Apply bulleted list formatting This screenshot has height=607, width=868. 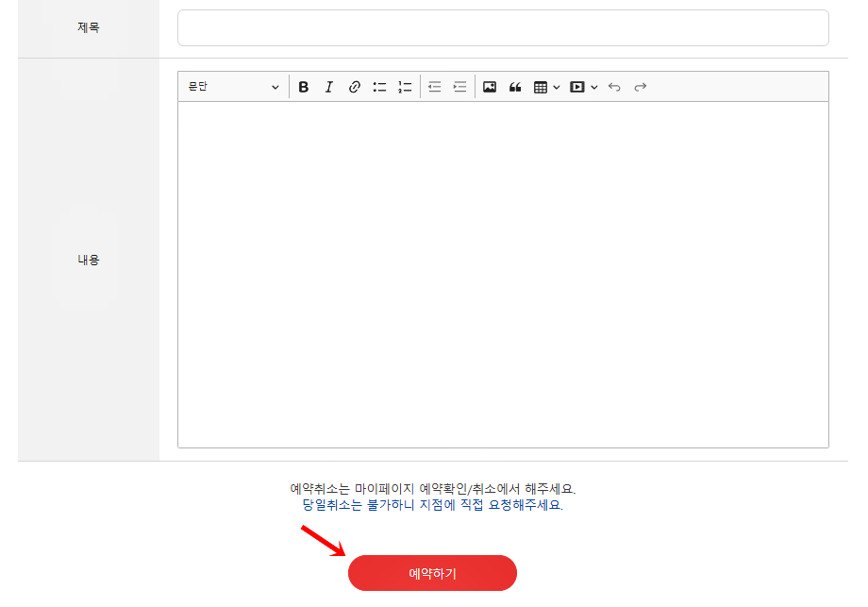(x=379, y=87)
